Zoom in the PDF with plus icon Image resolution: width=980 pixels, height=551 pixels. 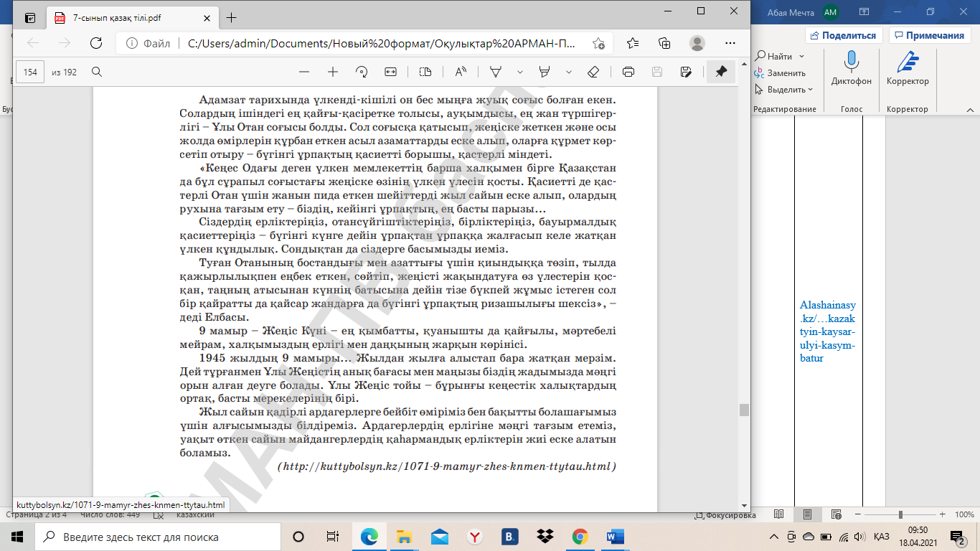point(333,72)
